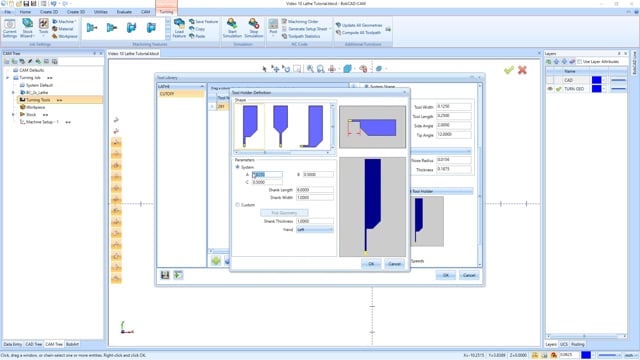Image resolution: width=640 pixels, height=360 pixels.
Task: Switch to the Utilities ribbon tab
Action: click(101, 12)
